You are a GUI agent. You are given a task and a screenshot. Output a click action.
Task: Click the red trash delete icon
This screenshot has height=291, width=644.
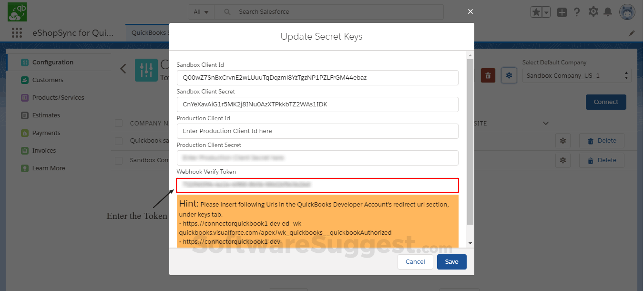click(x=488, y=75)
